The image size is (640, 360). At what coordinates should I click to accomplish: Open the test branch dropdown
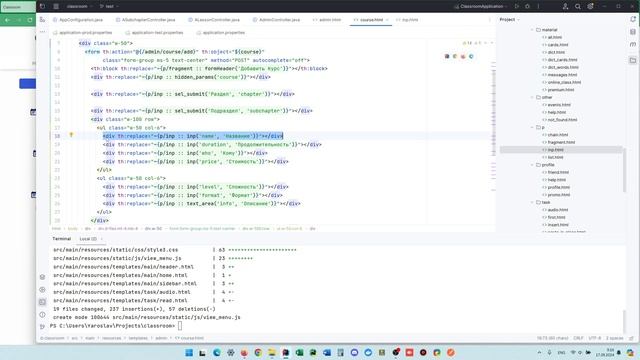(109, 7)
